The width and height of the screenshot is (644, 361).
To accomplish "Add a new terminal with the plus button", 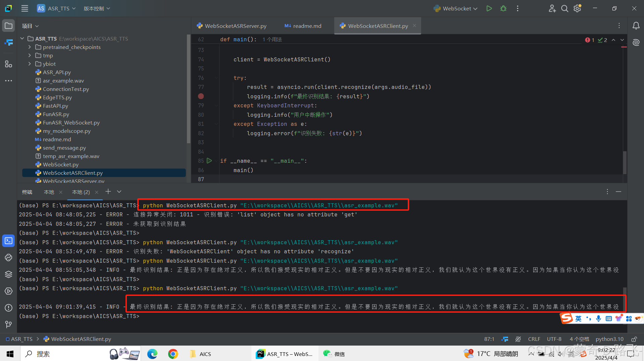I will coord(108,192).
